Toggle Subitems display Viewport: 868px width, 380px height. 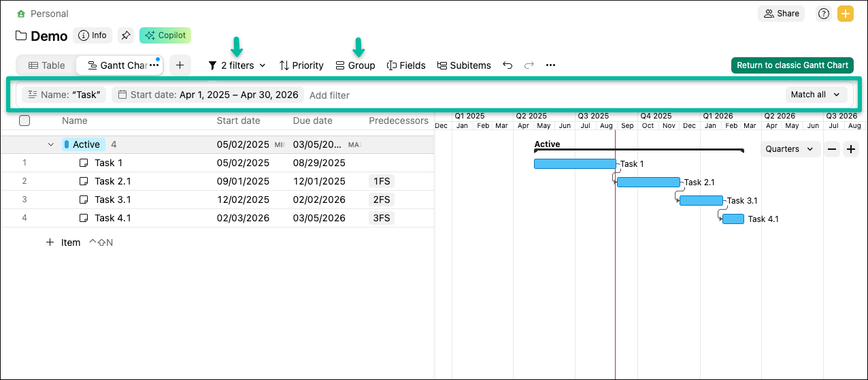(x=464, y=65)
